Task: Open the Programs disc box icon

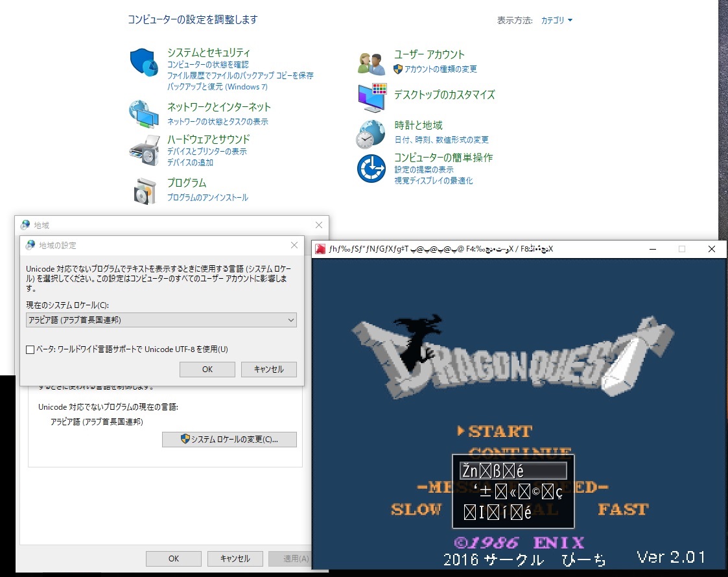Action: [x=144, y=191]
